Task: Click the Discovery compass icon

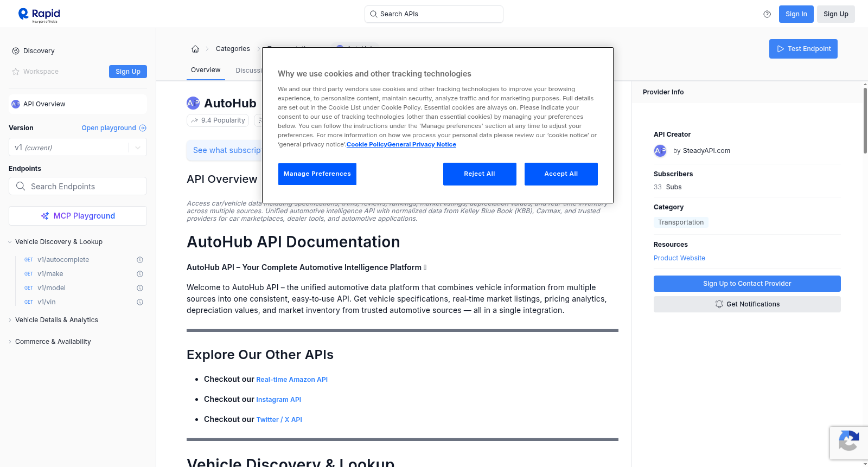Action: point(16,51)
